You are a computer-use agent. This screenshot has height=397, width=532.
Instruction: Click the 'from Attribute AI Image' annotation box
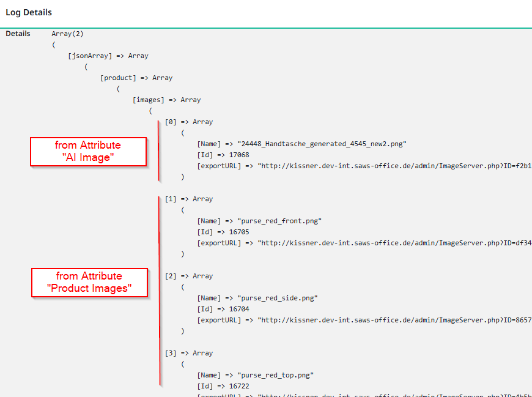(x=88, y=151)
